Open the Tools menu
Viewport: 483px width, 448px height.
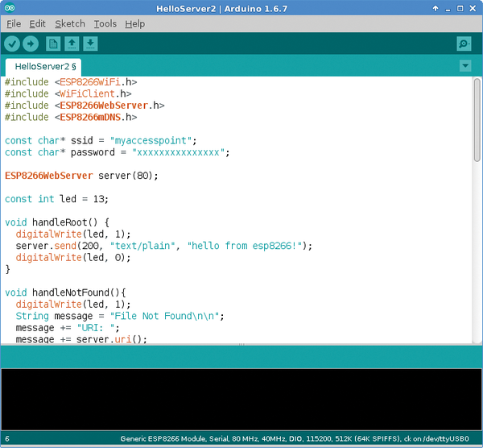pos(105,23)
